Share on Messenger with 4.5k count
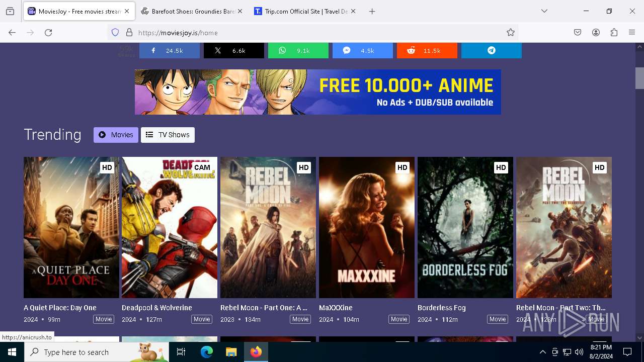 [x=362, y=50]
